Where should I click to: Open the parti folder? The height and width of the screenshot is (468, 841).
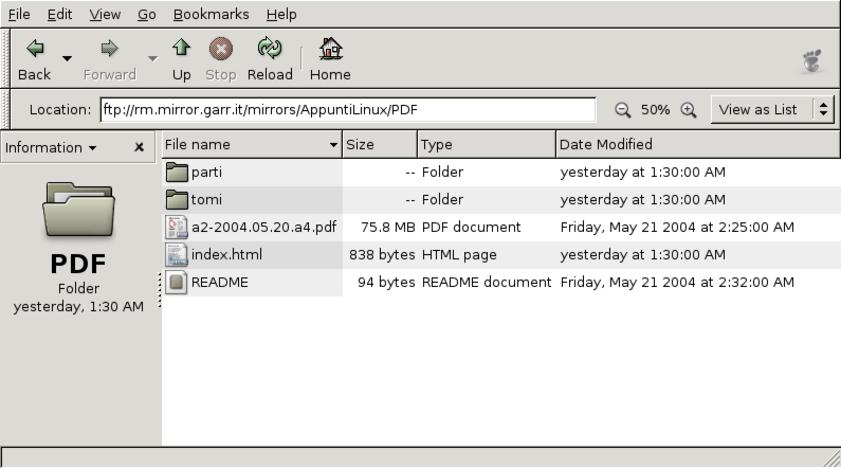point(206,172)
